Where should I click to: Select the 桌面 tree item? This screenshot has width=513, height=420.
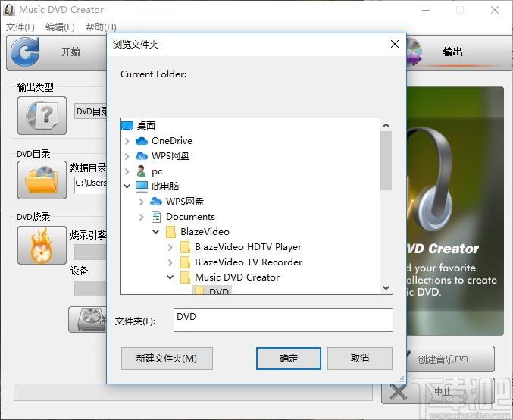(x=146, y=125)
